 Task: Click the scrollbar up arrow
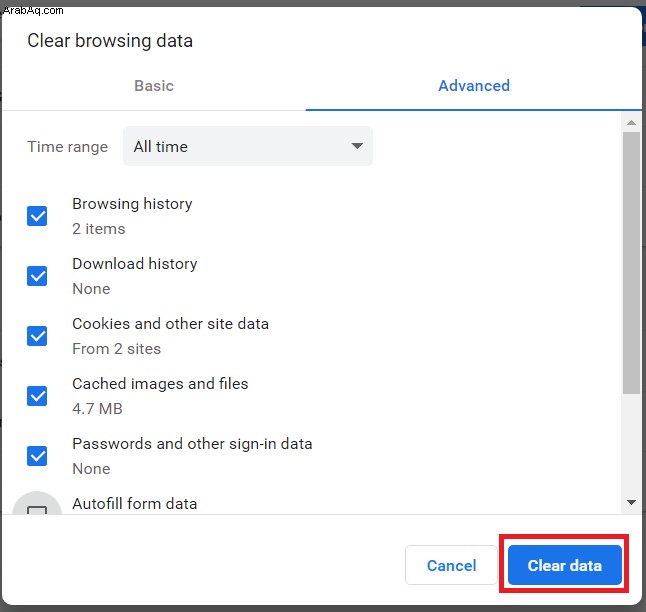coord(631,123)
